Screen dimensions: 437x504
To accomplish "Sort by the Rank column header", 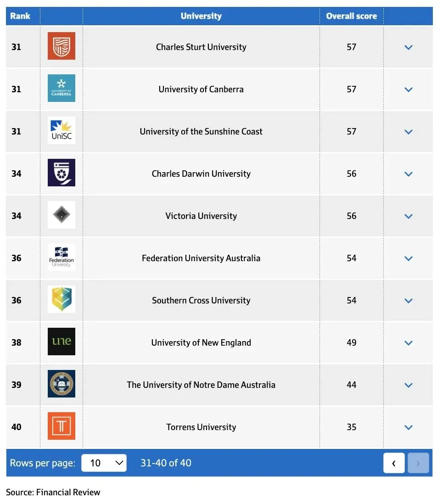I will coord(20,16).
